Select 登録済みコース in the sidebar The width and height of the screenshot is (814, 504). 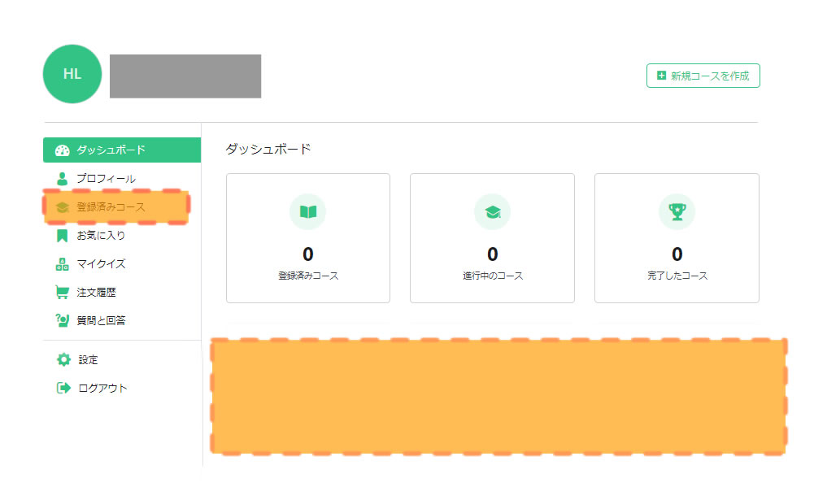111,207
